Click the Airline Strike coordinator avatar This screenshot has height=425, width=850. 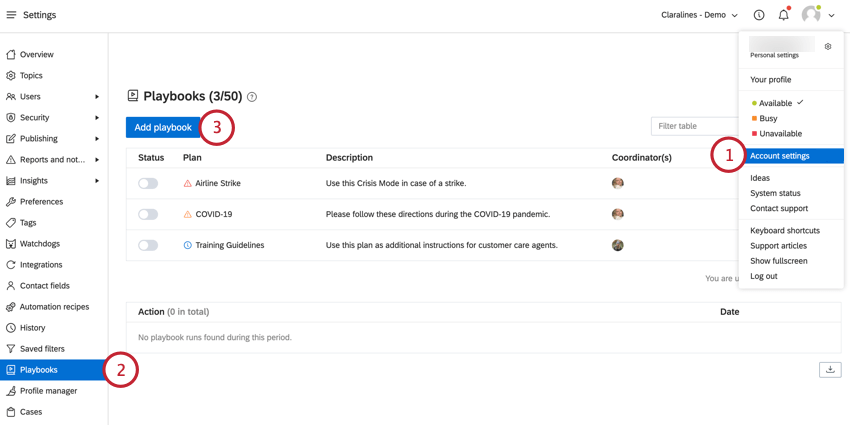pos(617,183)
